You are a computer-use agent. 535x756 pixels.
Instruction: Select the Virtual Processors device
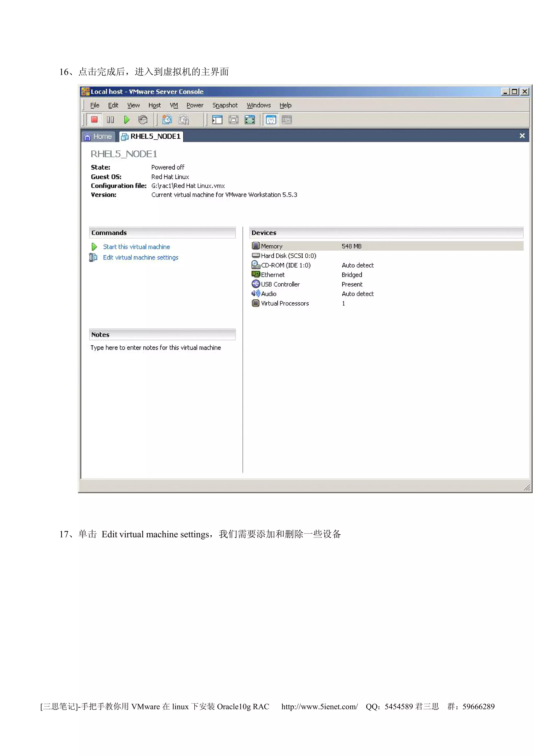click(x=280, y=303)
